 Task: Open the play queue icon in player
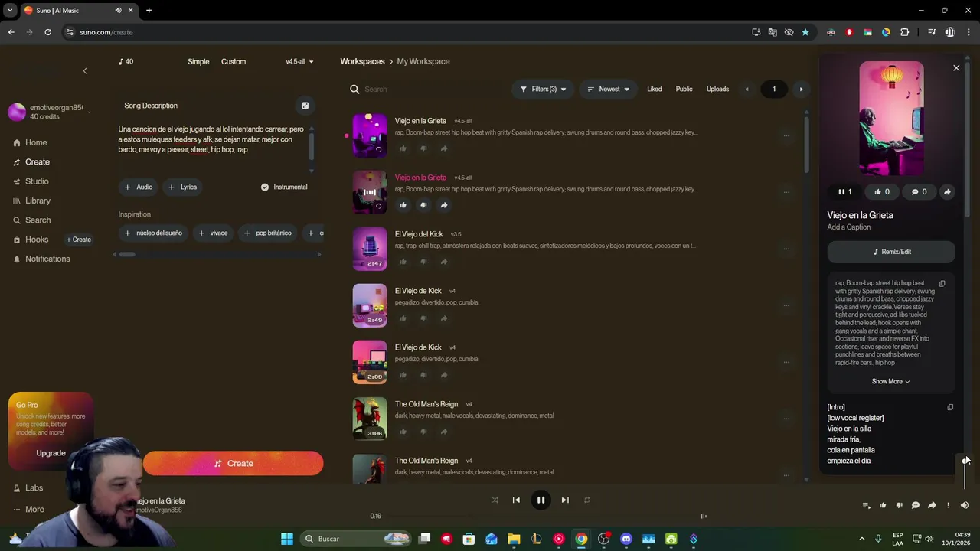point(866,505)
